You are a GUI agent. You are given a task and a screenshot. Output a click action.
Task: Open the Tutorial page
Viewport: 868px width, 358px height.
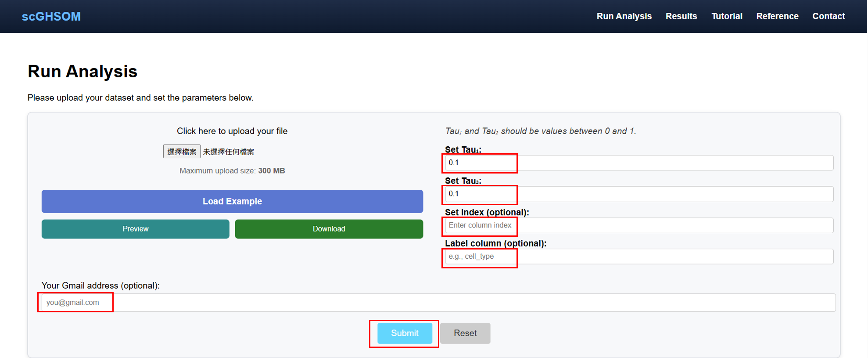pos(727,16)
